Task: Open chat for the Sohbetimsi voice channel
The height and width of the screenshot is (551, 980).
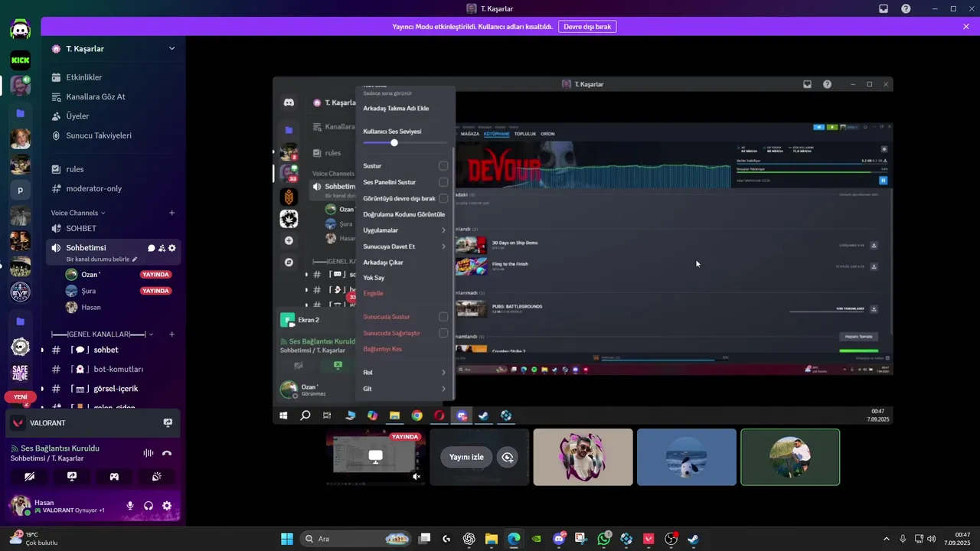Action: [152, 248]
